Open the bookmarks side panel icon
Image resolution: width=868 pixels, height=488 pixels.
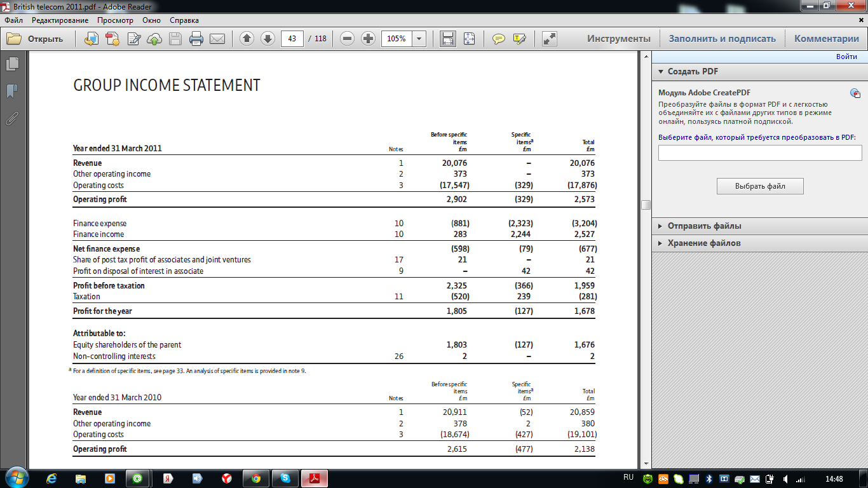[12, 91]
